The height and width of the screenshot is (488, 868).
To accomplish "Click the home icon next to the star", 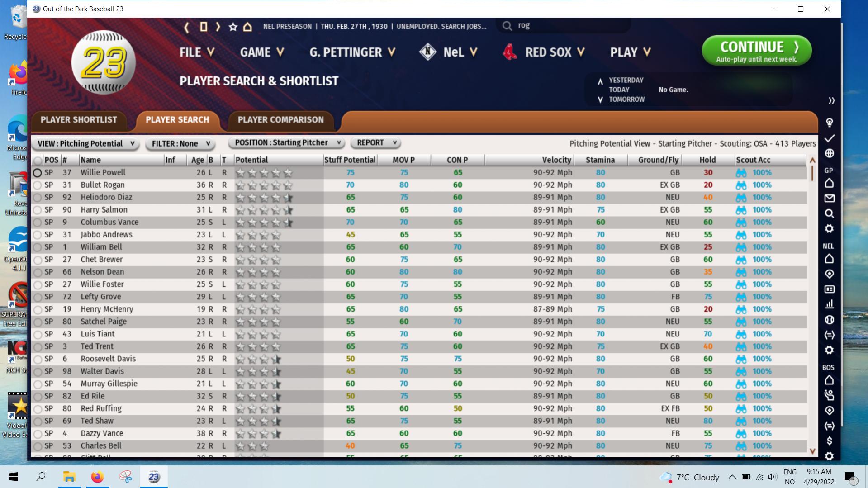I will click(x=247, y=27).
